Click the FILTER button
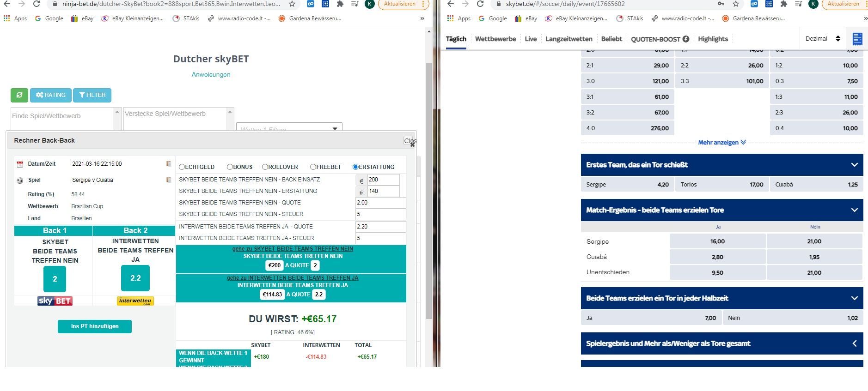 (x=92, y=95)
